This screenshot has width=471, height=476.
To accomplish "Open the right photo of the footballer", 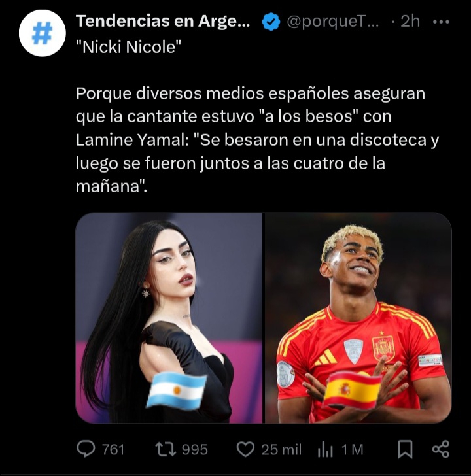I will [358, 318].
